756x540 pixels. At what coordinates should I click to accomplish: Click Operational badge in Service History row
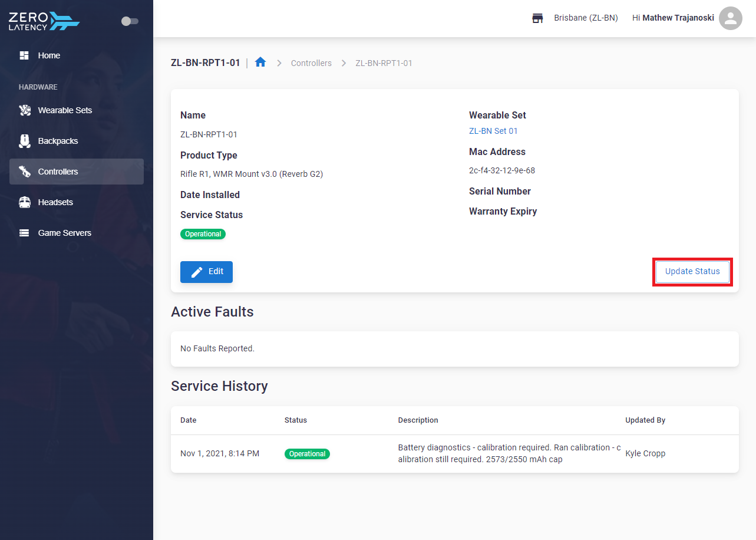coord(307,454)
